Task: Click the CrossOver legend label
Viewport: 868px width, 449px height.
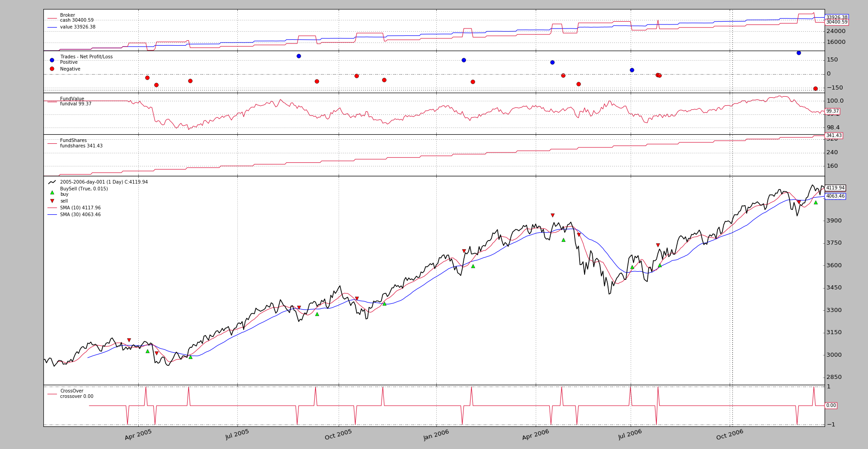Action: tap(71, 391)
